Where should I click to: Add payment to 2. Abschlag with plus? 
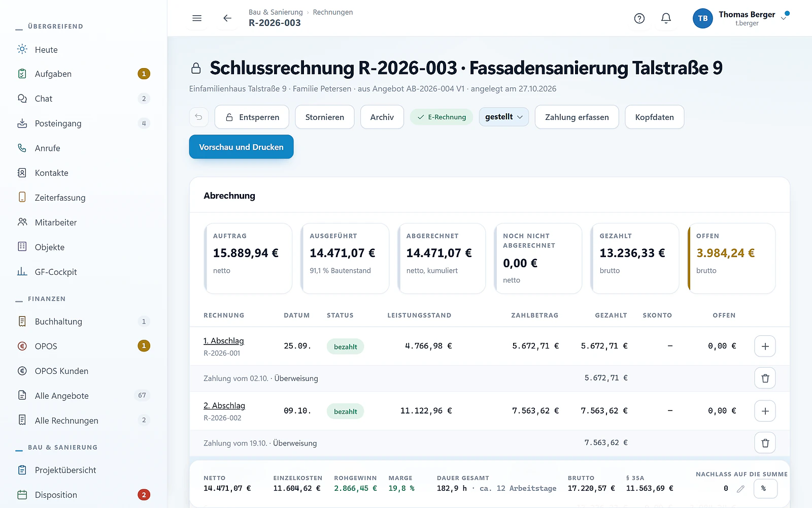pos(765,411)
